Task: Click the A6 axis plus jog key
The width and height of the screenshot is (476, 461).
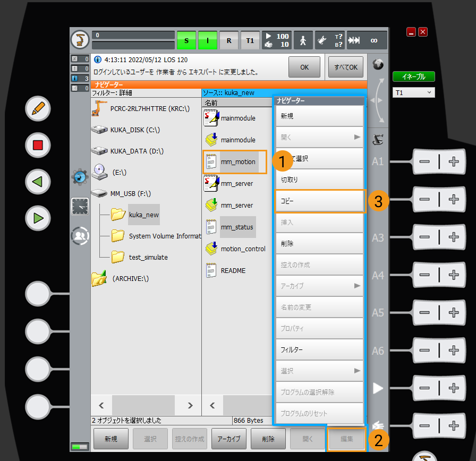Action: click(x=454, y=350)
